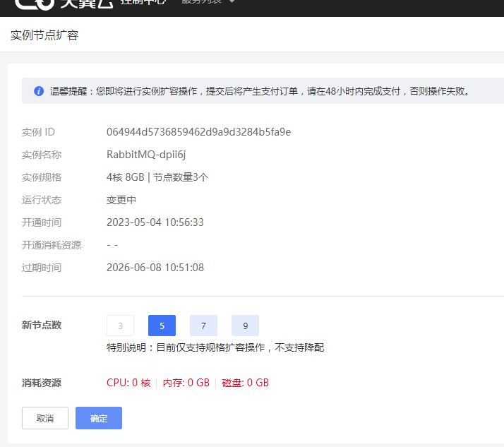Select 5 as the new node count
Image resolution: width=504 pixels, height=447 pixels.
[x=162, y=326]
